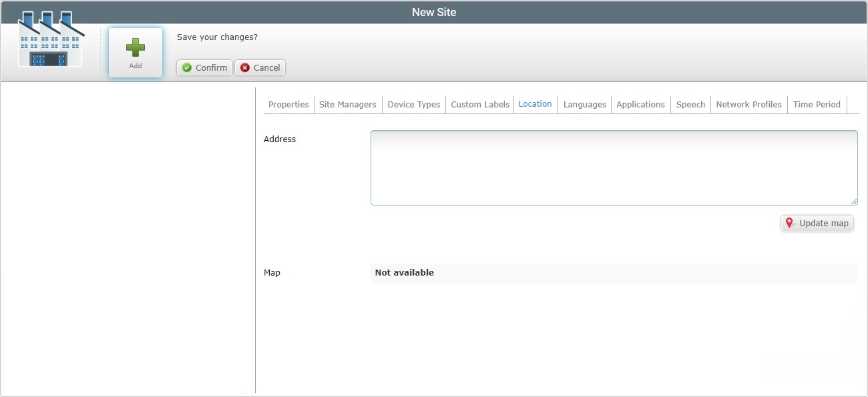Viewport: 868px width, 397px height.
Task: Open the Applications tab
Action: (x=640, y=104)
